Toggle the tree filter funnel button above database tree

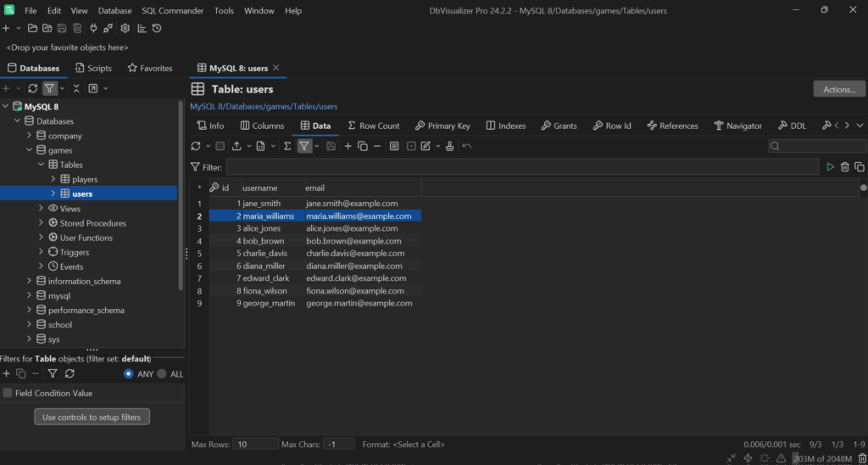(50, 88)
